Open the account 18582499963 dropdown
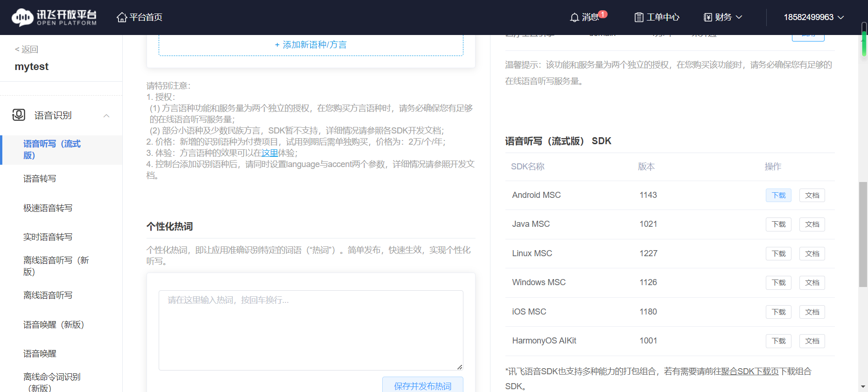The height and width of the screenshot is (392, 868). [x=813, y=17]
